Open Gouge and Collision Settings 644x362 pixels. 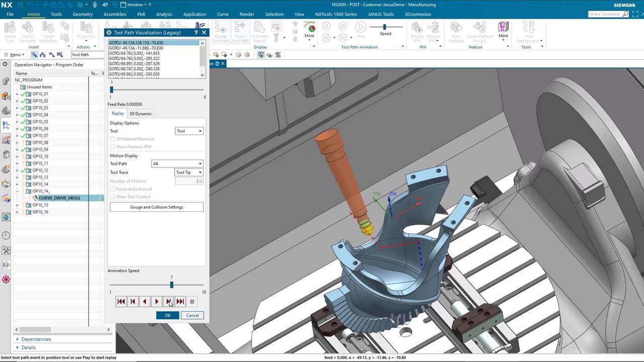tap(156, 207)
